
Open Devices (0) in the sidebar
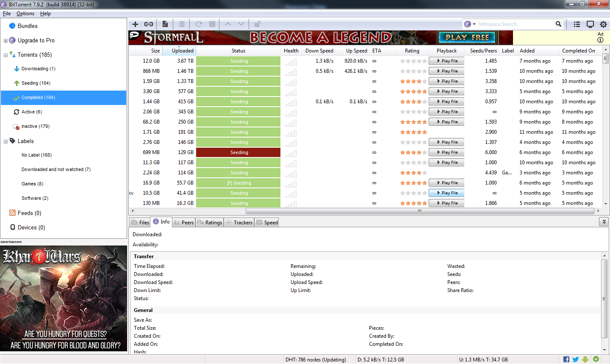tap(31, 227)
